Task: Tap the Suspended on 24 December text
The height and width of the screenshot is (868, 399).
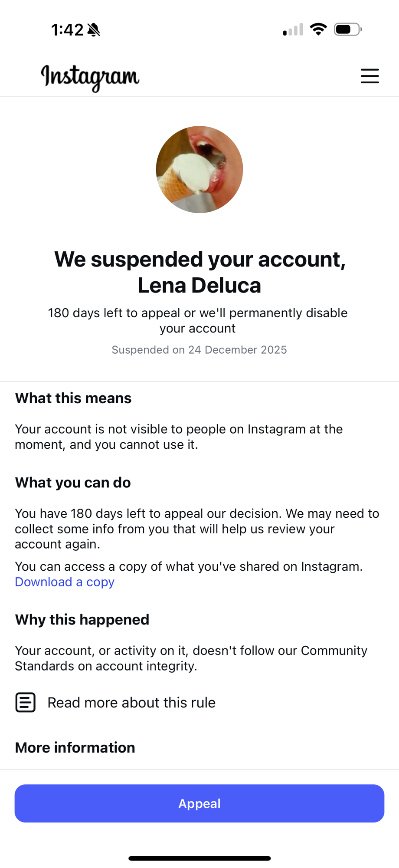Action: point(199,350)
